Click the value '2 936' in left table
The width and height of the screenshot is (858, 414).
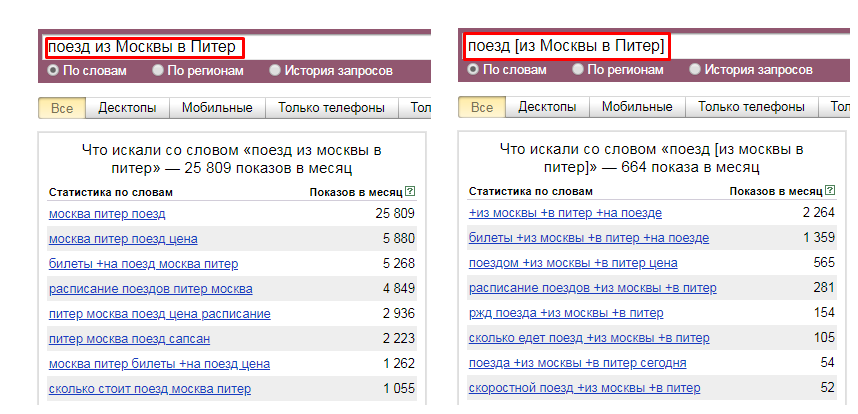click(x=398, y=313)
